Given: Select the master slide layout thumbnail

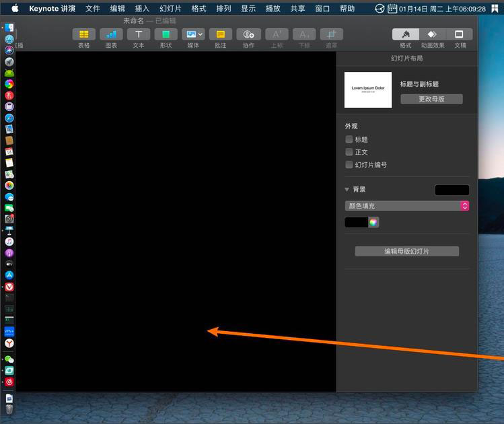Looking at the screenshot, I should 368,90.
